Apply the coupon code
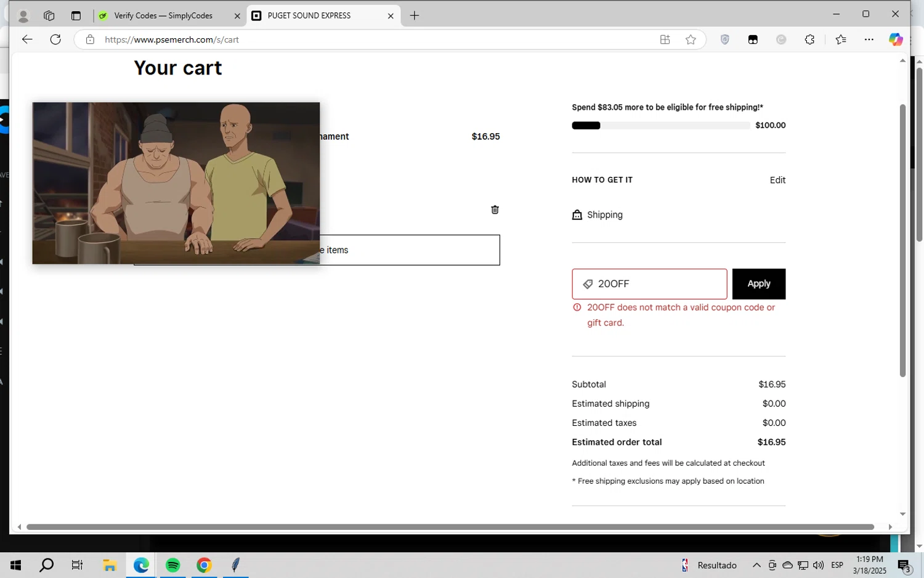 (759, 284)
